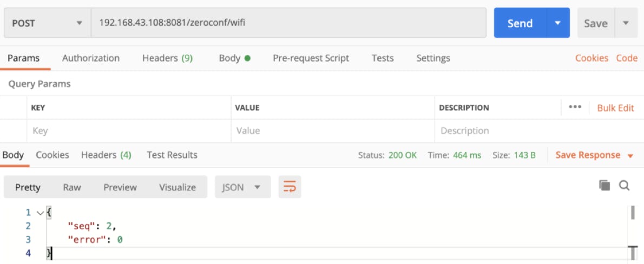Open search in response with magnifier icon

[x=624, y=186]
